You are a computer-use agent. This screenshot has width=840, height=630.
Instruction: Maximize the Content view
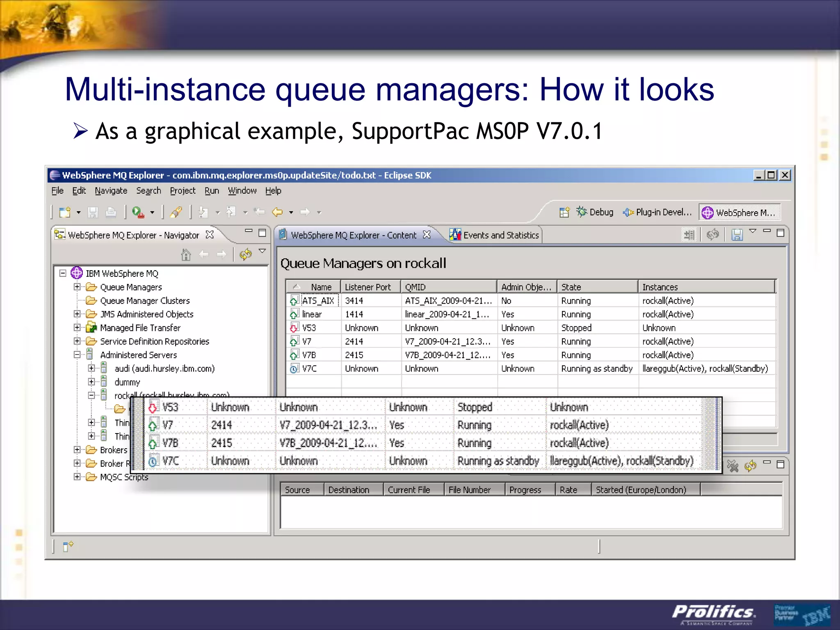pyautogui.click(x=781, y=233)
